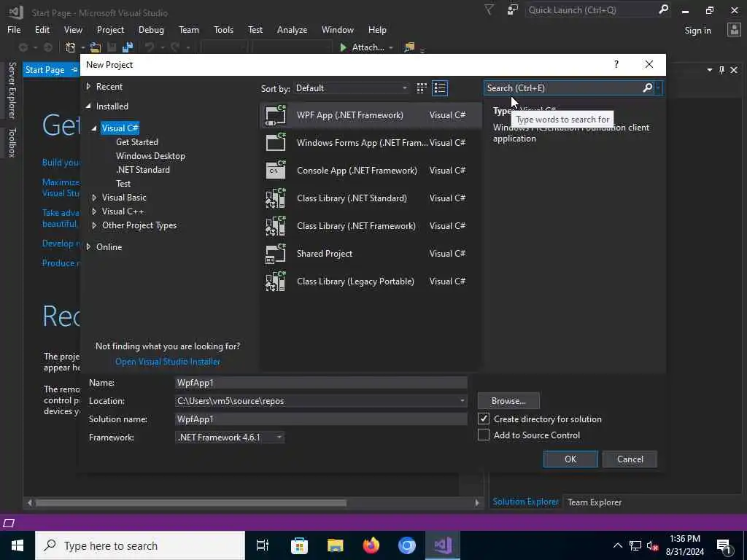Click the search magnifier in New Project

click(x=648, y=87)
